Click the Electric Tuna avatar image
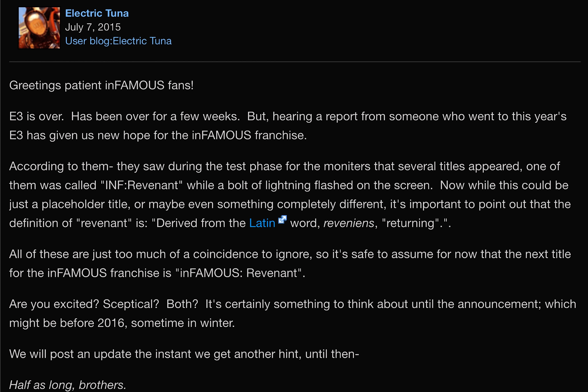 (x=39, y=28)
